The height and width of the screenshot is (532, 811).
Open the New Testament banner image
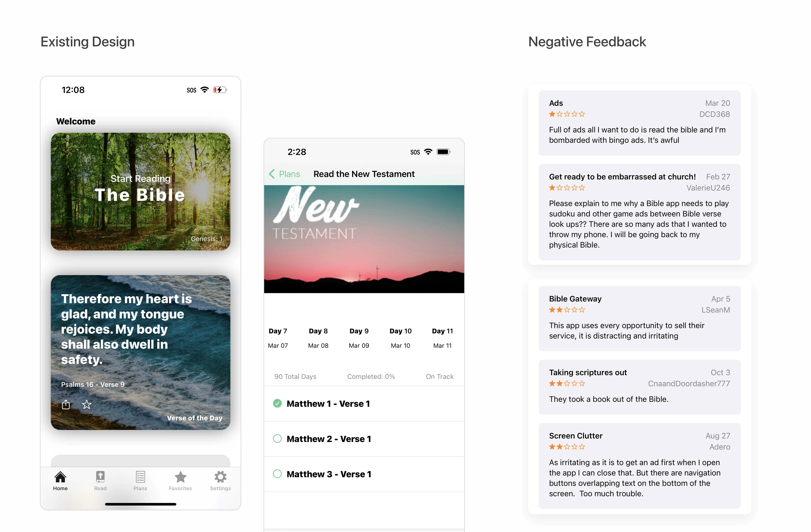click(x=364, y=239)
